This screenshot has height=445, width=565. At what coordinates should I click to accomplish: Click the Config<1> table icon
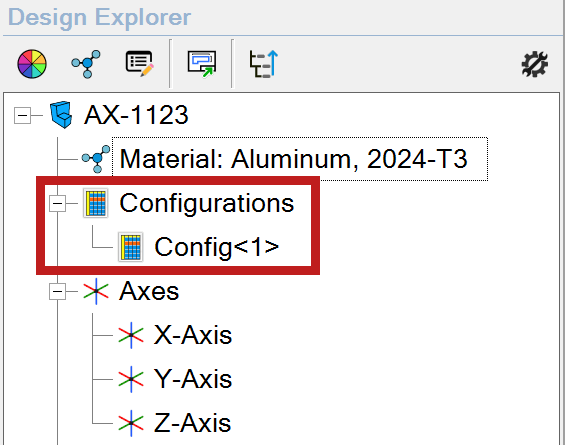tap(130, 247)
